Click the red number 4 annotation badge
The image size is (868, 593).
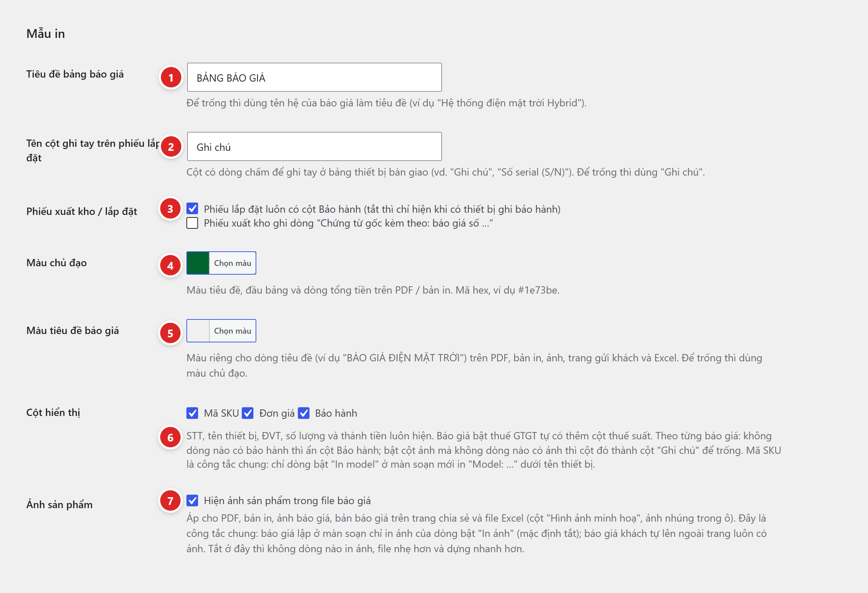point(170,265)
